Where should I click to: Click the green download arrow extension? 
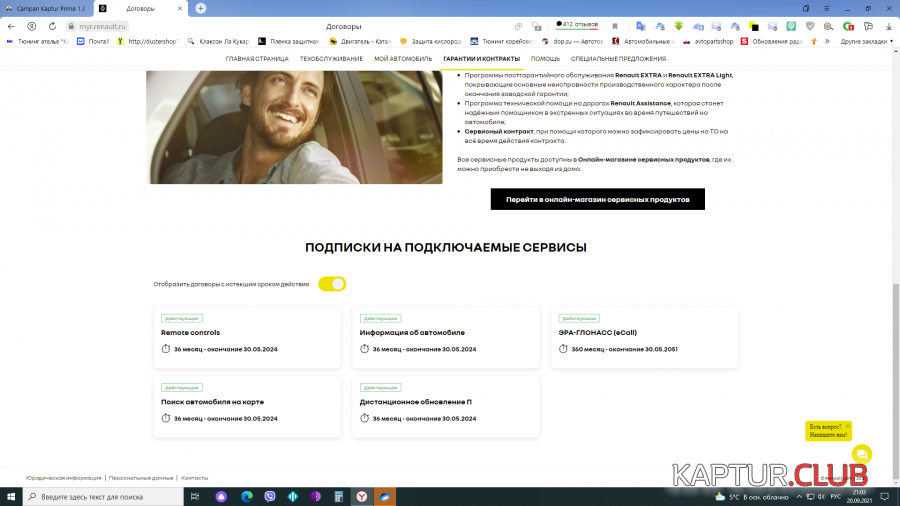[x=678, y=26]
